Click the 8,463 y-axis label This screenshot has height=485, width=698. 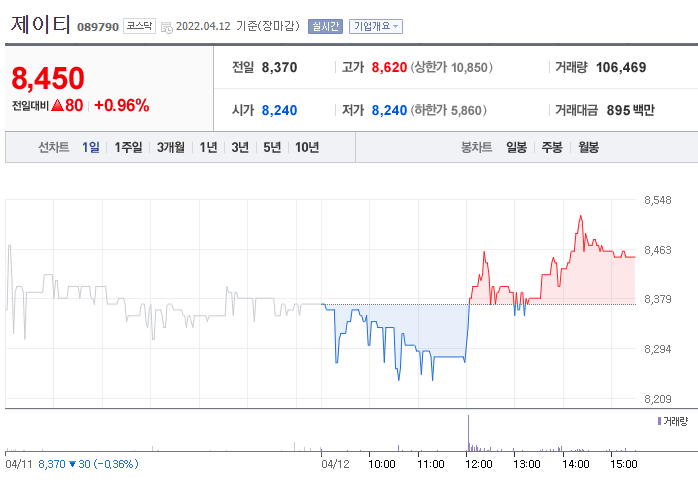click(657, 250)
